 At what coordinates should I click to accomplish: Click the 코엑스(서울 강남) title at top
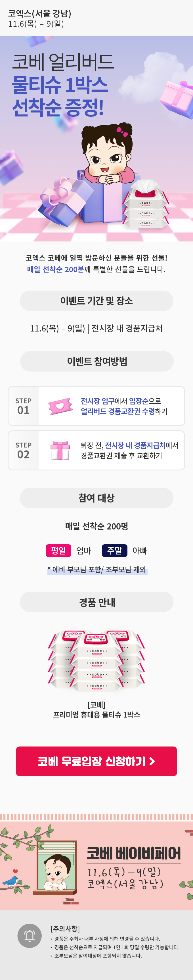[39, 14]
